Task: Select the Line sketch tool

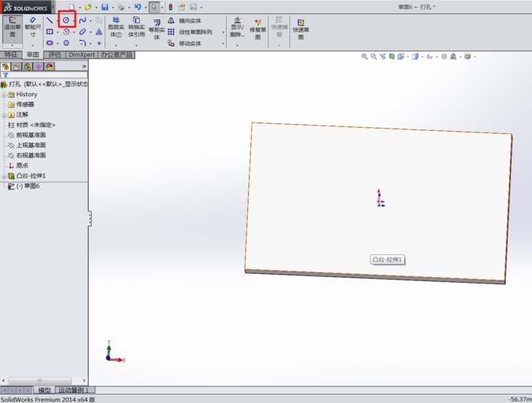Action: tap(50, 20)
